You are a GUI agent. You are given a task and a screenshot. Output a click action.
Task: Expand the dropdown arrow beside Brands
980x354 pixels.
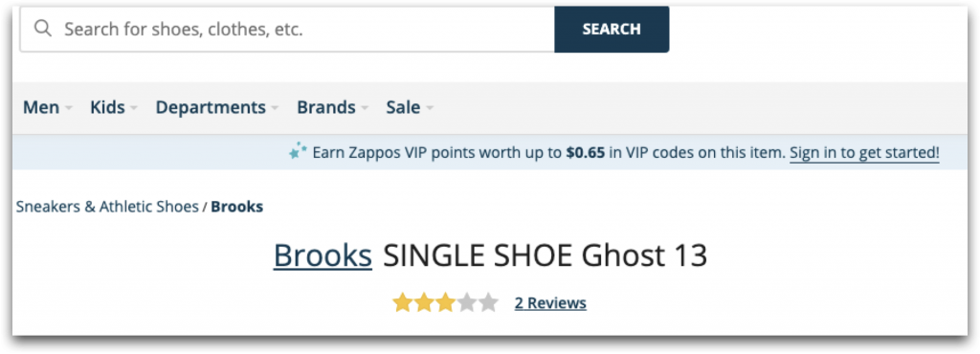pyautogui.click(x=365, y=109)
